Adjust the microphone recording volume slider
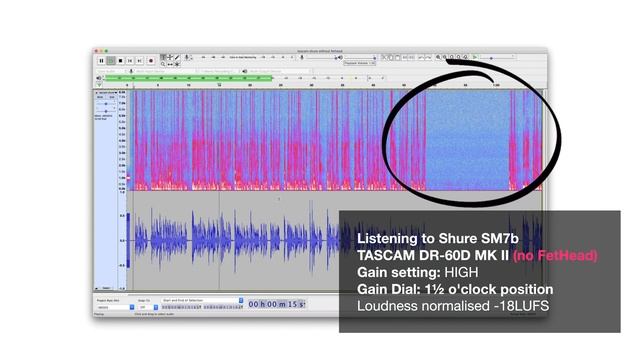 (321, 58)
